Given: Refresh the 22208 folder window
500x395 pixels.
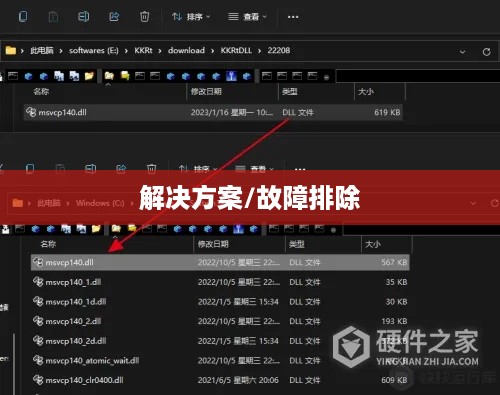Looking at the screenshot, I should point(486,52).
